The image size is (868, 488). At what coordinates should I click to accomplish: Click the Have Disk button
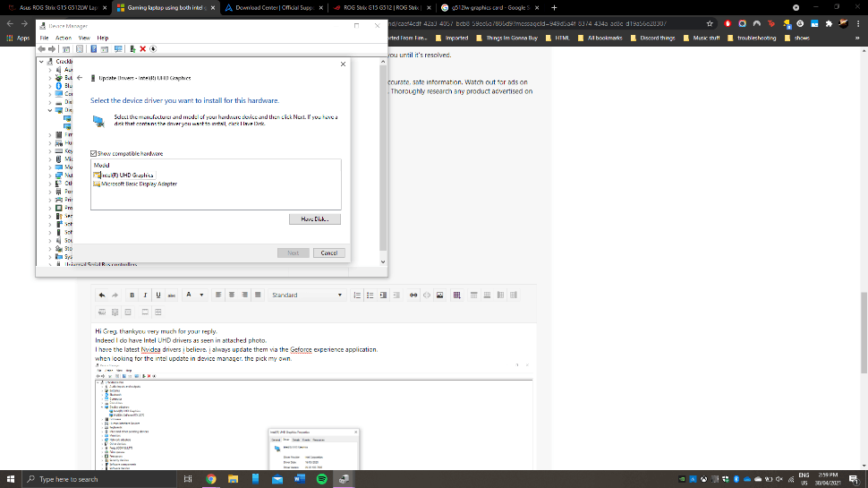[x=314, y=218]
